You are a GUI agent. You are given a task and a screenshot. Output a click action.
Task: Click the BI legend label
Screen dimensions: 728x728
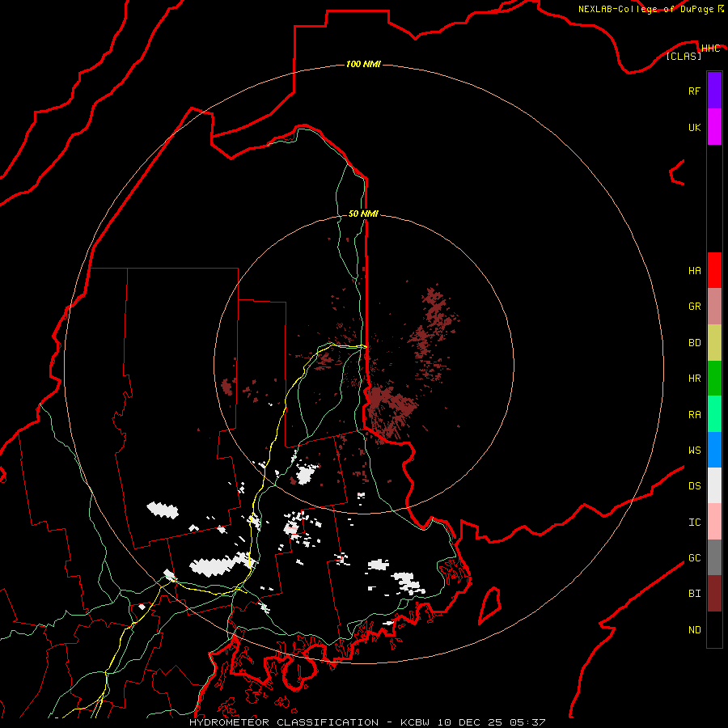pyautogui.click(x=694, y=594)
